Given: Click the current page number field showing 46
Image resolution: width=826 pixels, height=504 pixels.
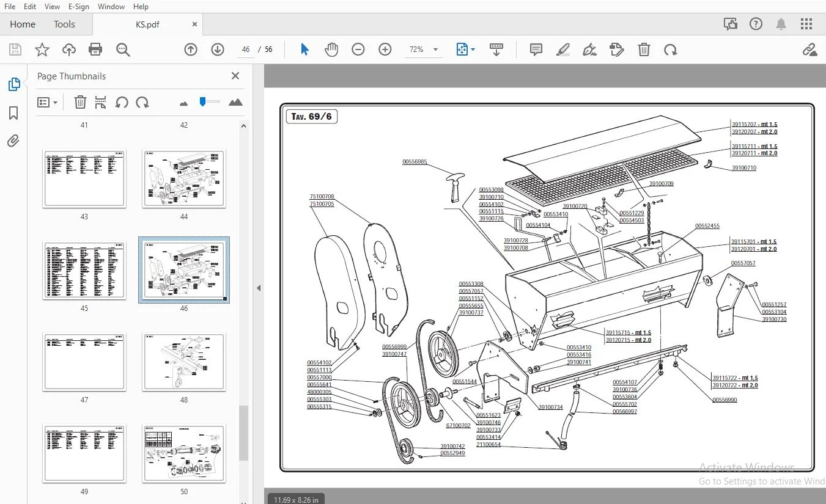Looking at the screenshot, I should click(245, 49).
